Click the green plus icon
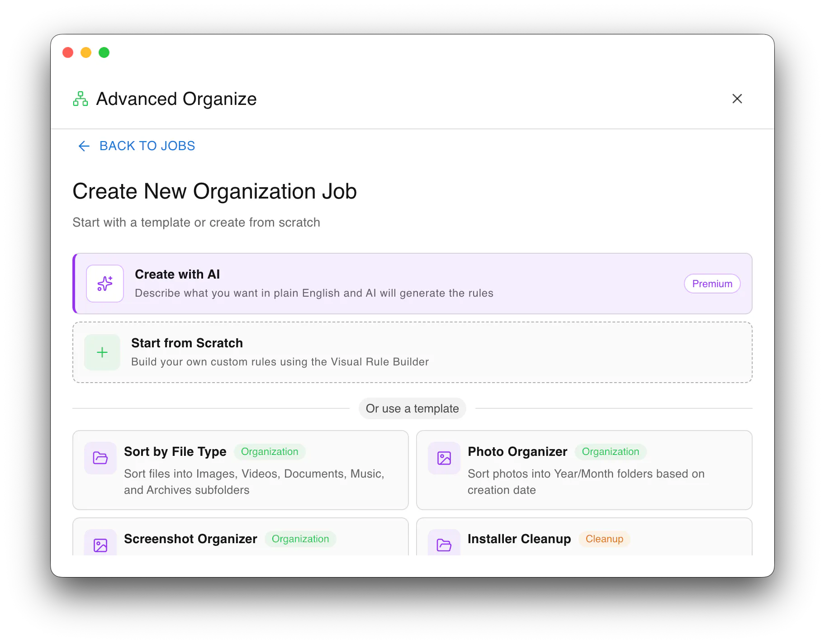825x644 pixels. 102,352
